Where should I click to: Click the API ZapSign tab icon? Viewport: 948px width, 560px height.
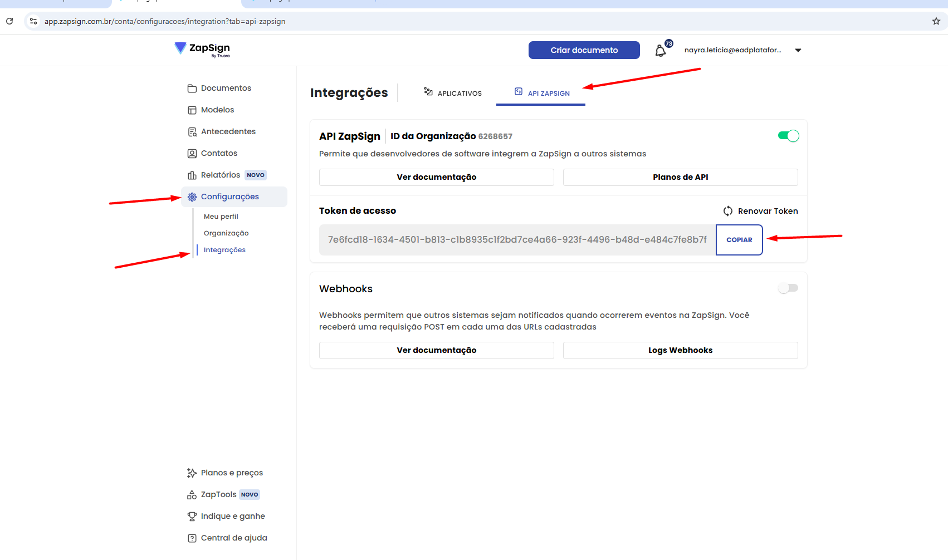[519, 91]
